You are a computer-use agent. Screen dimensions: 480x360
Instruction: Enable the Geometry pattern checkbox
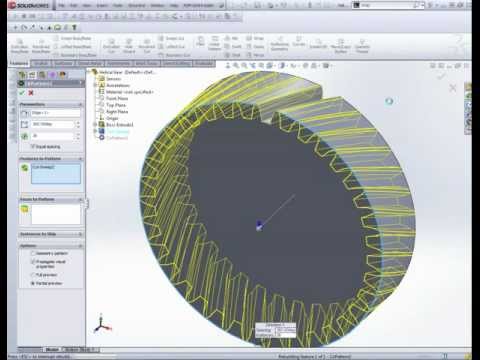[x=33, y=253]
